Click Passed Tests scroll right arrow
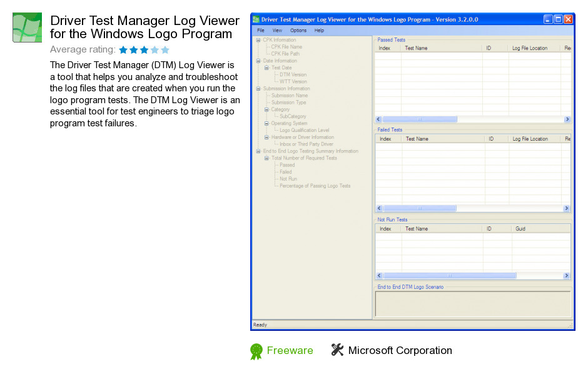 (567, 119)
